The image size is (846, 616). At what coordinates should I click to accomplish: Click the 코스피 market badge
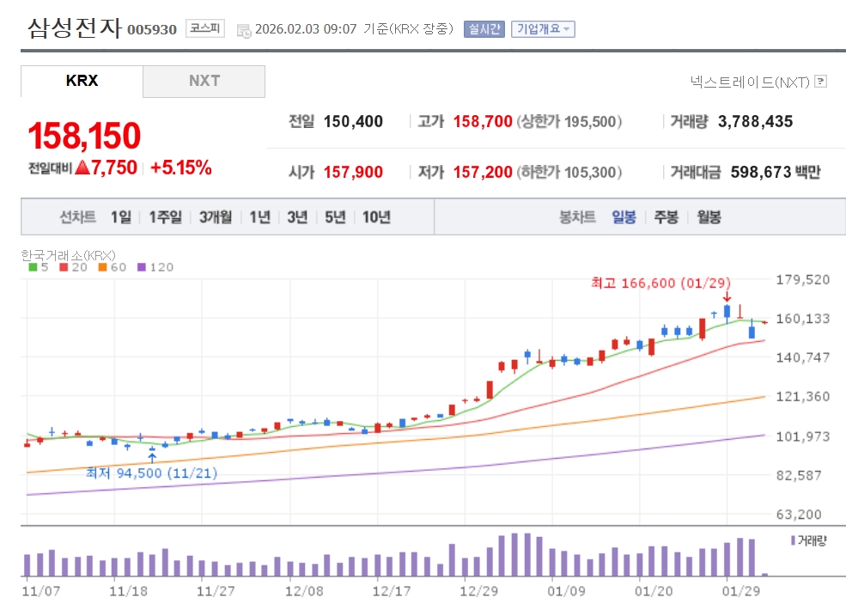(204, 28)
